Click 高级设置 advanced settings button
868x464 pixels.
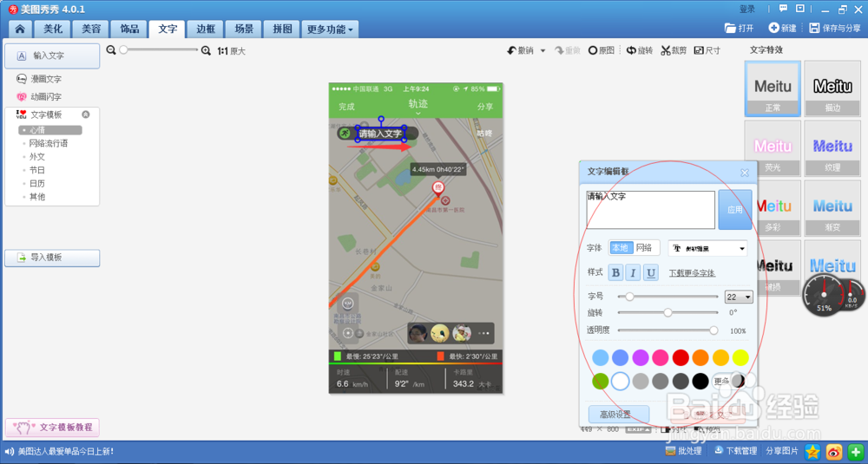point(619,415)
